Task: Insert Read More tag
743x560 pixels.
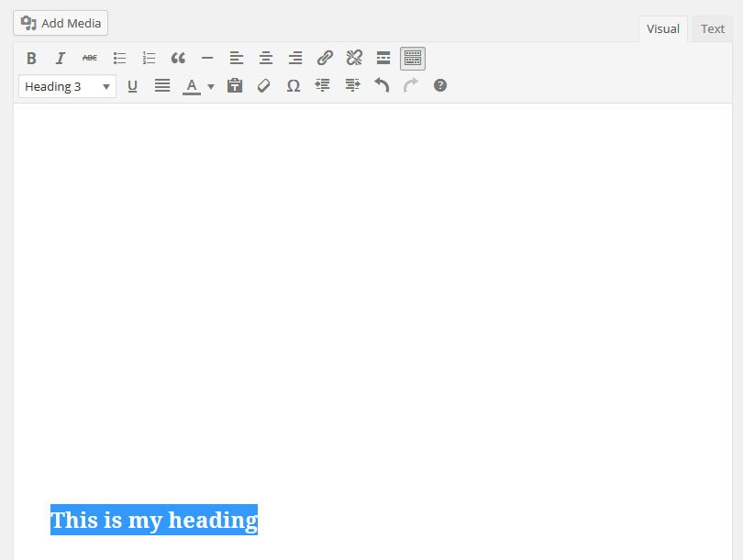Action: tap(383, 59)
